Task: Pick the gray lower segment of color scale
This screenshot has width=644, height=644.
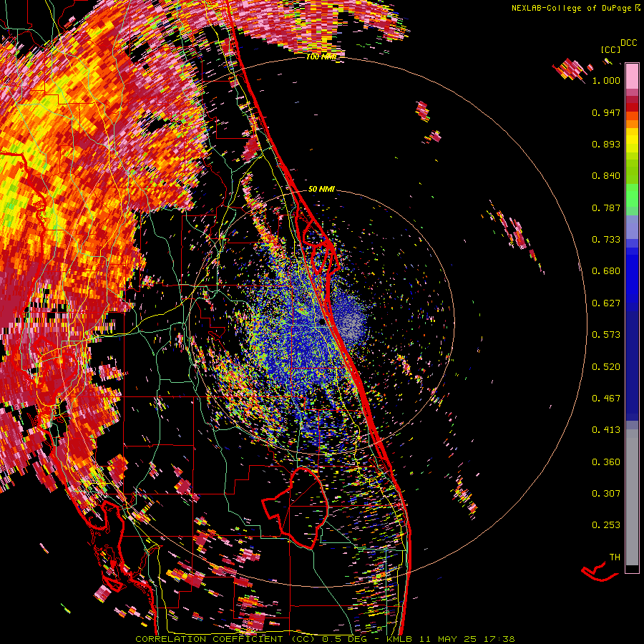Action: point(632,497)
